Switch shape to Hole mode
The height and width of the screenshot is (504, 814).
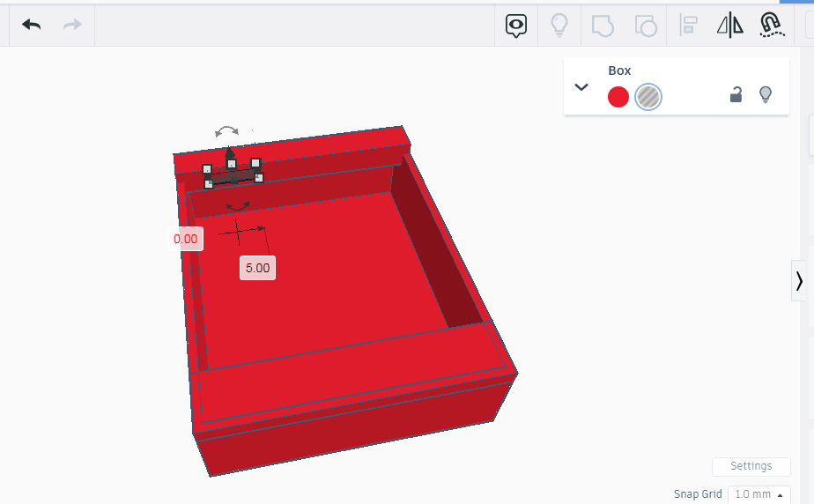coord(648,97)
